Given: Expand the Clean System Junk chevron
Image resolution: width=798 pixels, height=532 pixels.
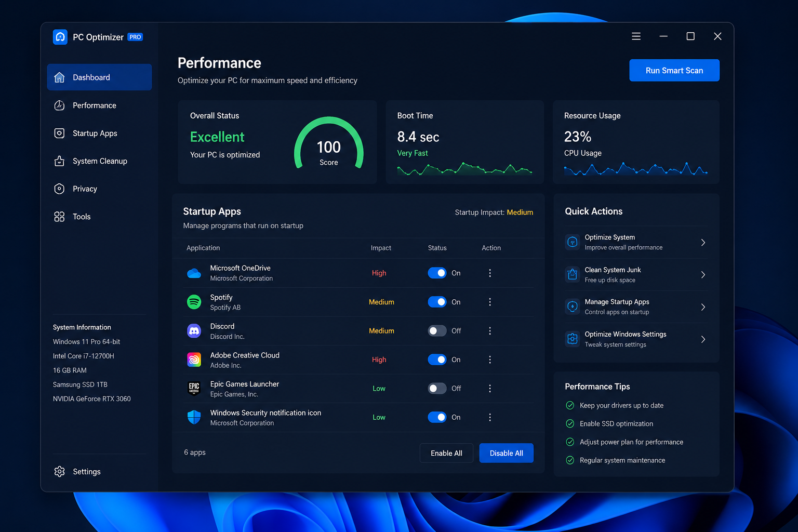Looking at the screenshot, I should coord(703,275).
